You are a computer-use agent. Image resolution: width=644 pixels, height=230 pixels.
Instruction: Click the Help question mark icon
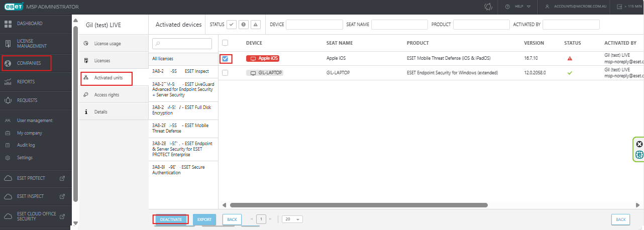[508, 7]
